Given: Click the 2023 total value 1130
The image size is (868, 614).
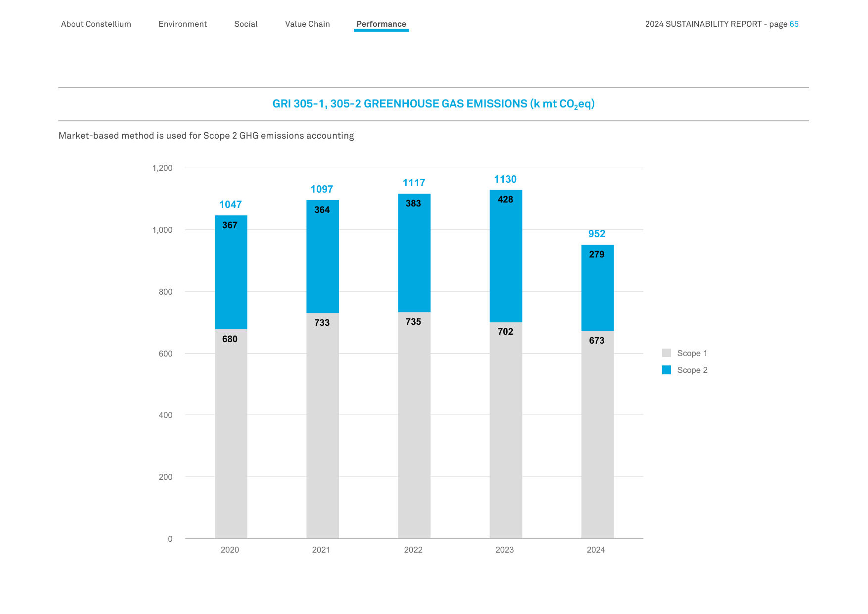Looking at the screenshot, I should tap(505, 179).
